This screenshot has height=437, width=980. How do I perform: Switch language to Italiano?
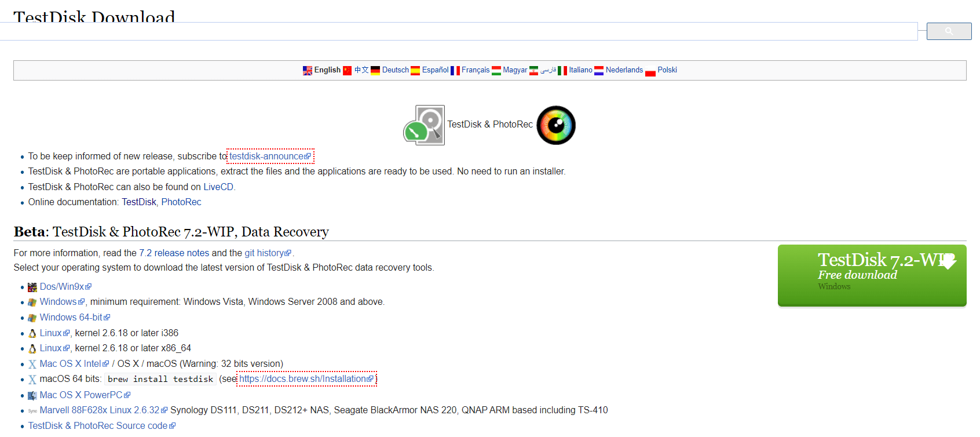tap(581, 70)
